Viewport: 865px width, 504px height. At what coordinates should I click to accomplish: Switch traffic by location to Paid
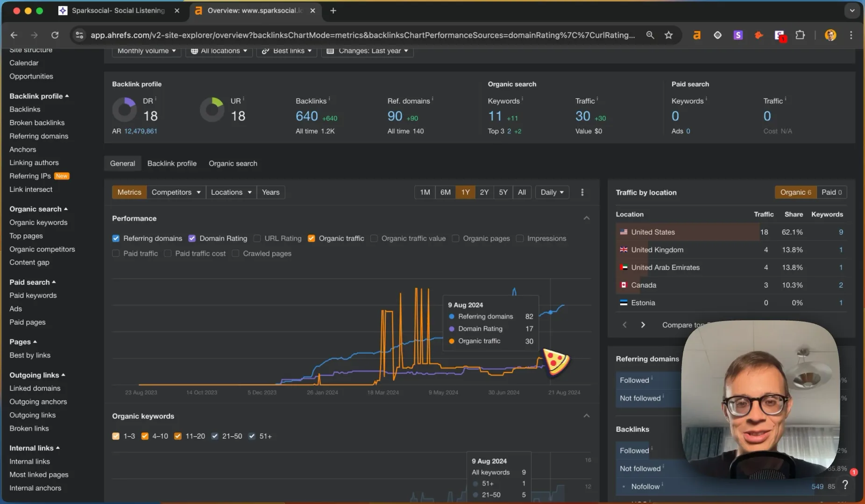(x=831, y=192)
